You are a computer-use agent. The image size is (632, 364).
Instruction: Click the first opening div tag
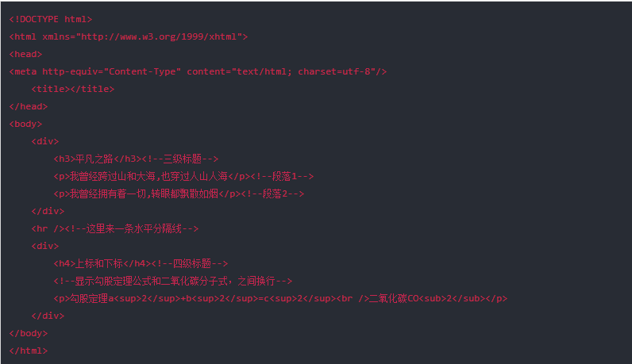point(45,141)
